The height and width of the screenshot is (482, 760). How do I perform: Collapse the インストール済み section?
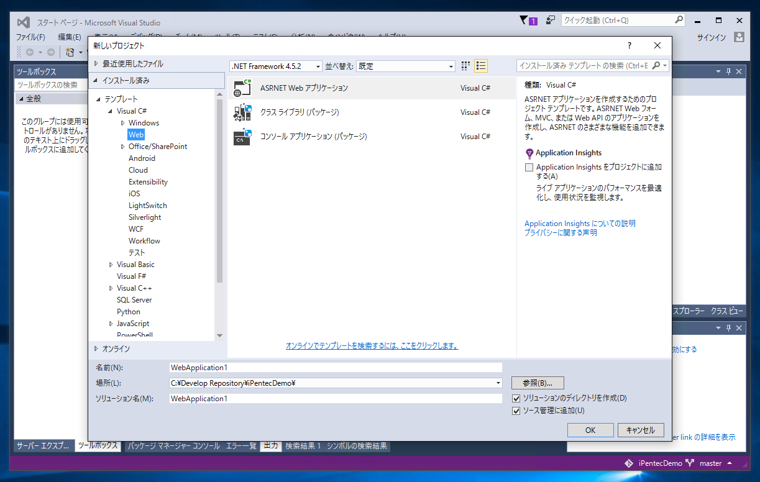tap(96, 80)
